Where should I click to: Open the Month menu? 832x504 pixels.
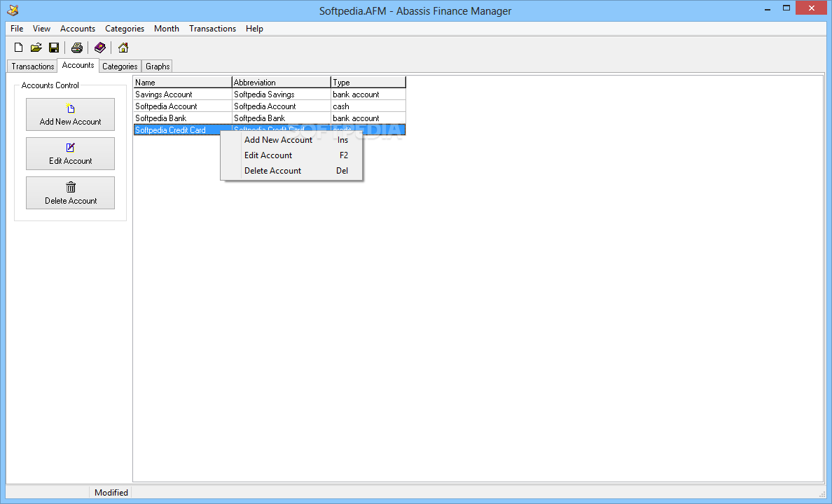click(167, 29)
